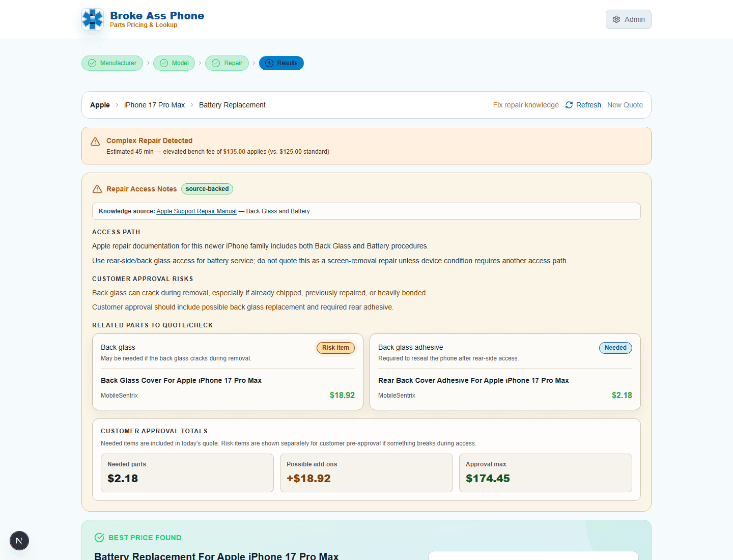Viewport: 733px width, 560px height.
Task: Click the Back glass card title
Action: [x=118, y=347]
